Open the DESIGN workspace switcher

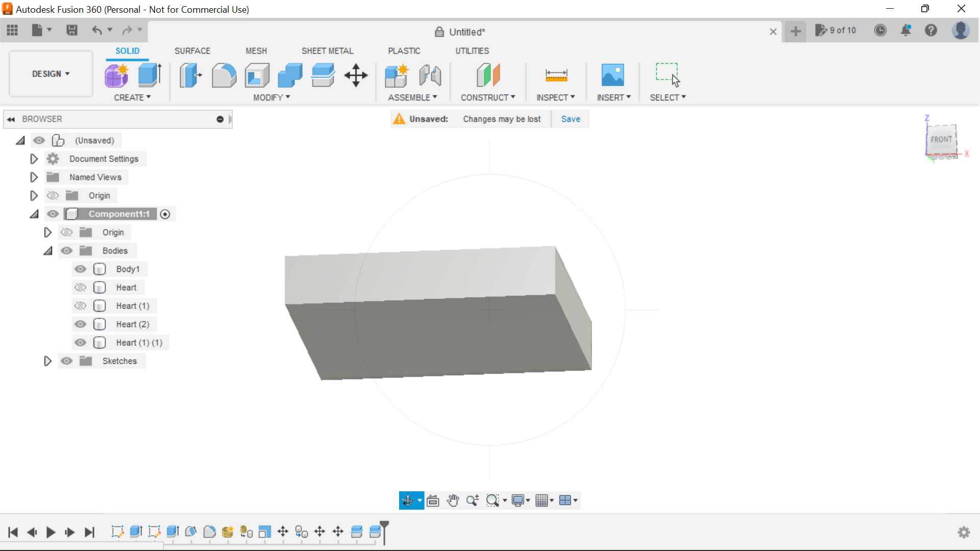click(50, 73)
